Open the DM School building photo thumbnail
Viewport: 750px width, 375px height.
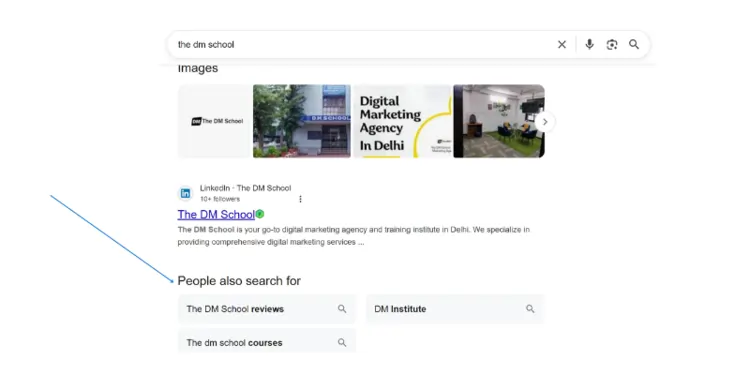tap(302, 121)
